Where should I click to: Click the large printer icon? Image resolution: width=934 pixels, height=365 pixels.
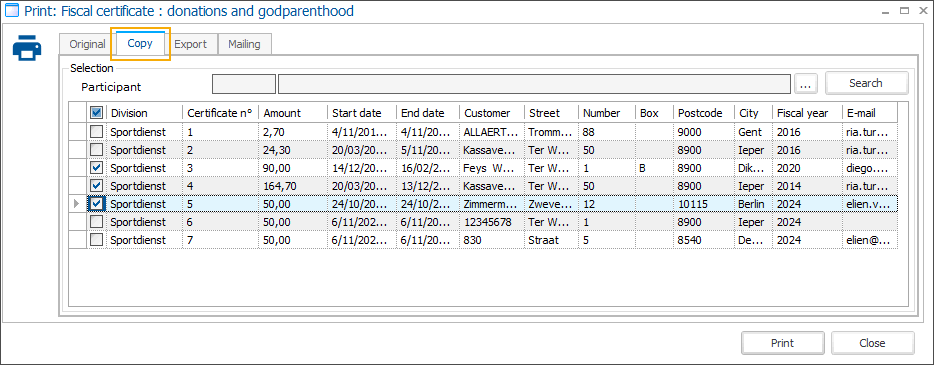pos(27,48)
